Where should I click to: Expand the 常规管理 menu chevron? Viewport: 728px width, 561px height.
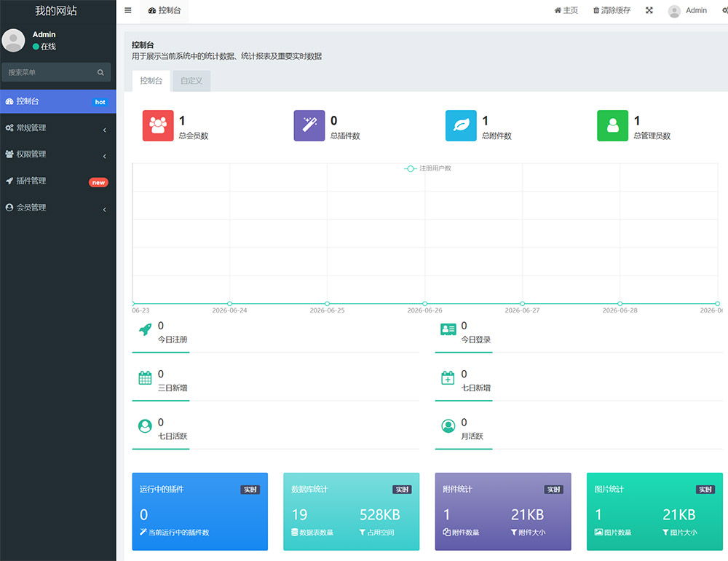coord(104,130)
